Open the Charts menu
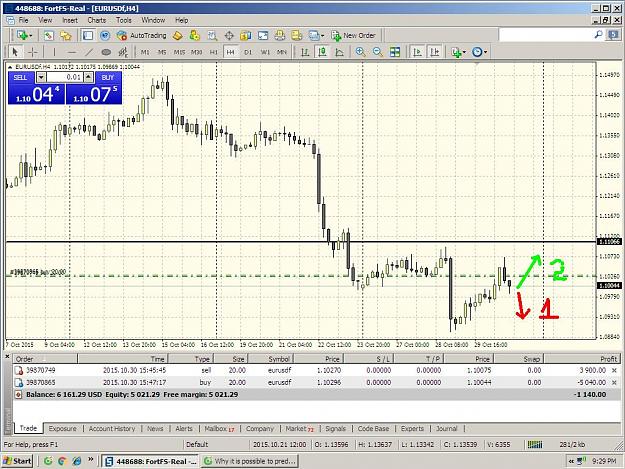625x469 pixels. pos(96,20)
